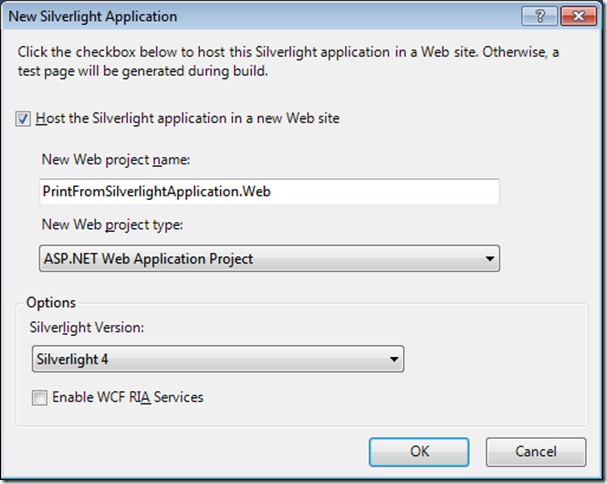Expand the Silverlight Version dropdown arrow
This screenshot has height=484, width=607.
[393, 359]
